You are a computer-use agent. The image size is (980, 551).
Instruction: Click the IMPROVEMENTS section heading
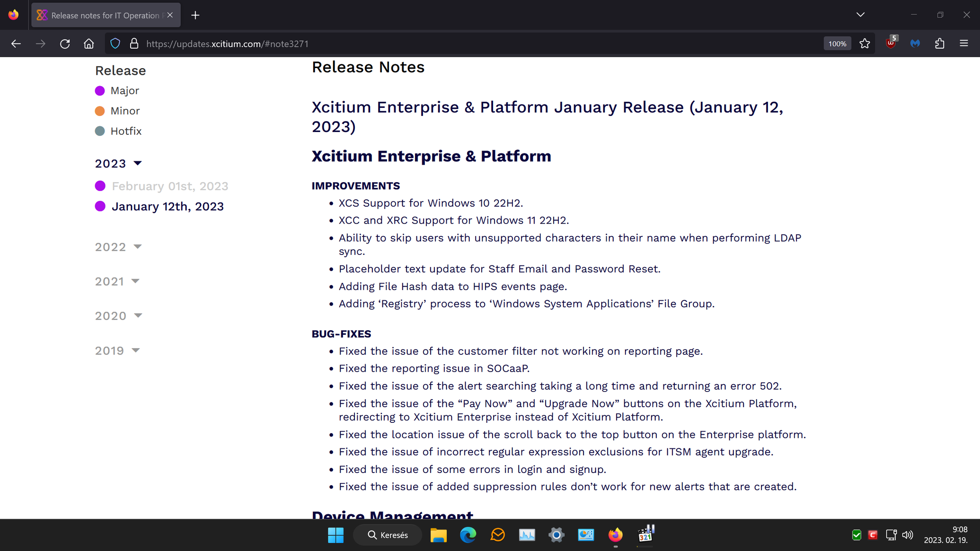point(356,186)
